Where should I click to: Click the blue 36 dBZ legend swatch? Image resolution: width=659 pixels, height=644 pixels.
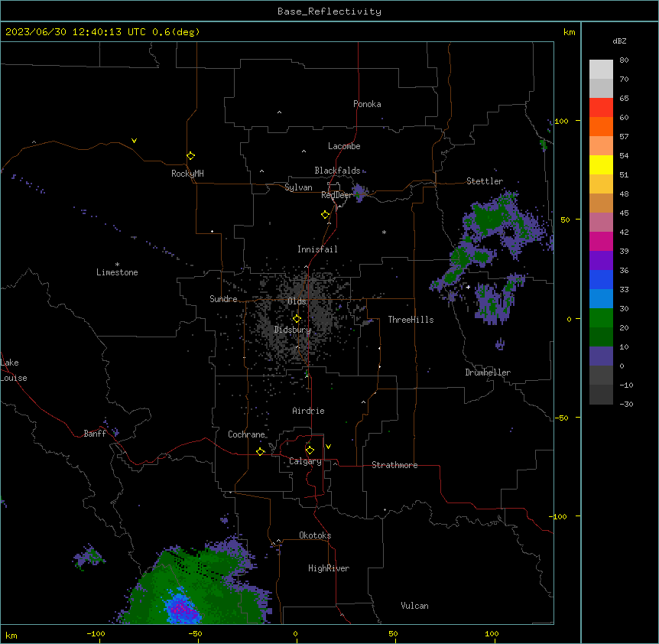pos(601,279)
